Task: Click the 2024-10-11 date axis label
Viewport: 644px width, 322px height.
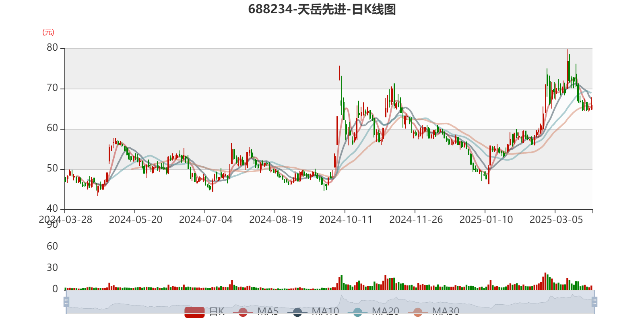Action: [x=345, y=220]
